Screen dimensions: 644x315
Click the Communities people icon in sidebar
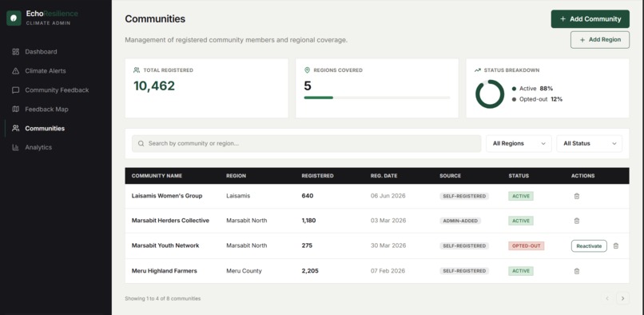[x=16, y=128]
